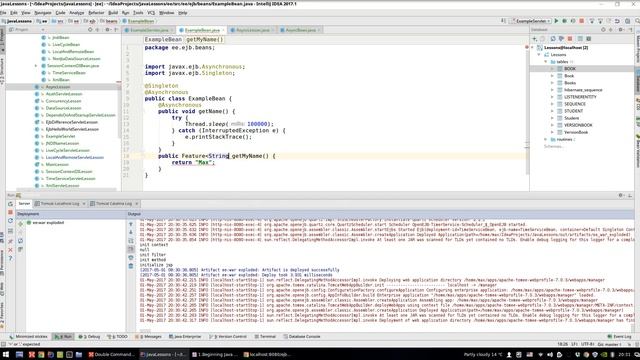Switch to the ExampleServlet.java editor tab
The image size is (640, 360).
[x=149, y=30]
